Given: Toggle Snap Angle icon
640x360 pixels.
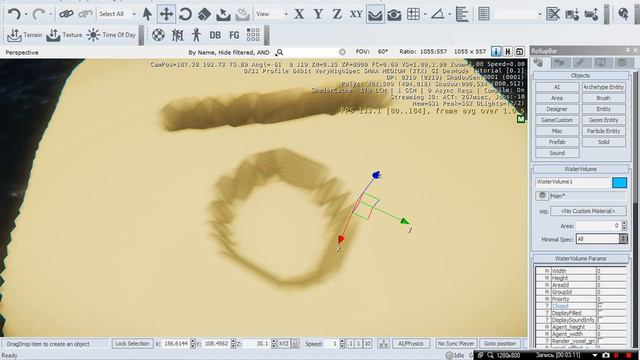Looking at the screenshot, I should 438,14.
